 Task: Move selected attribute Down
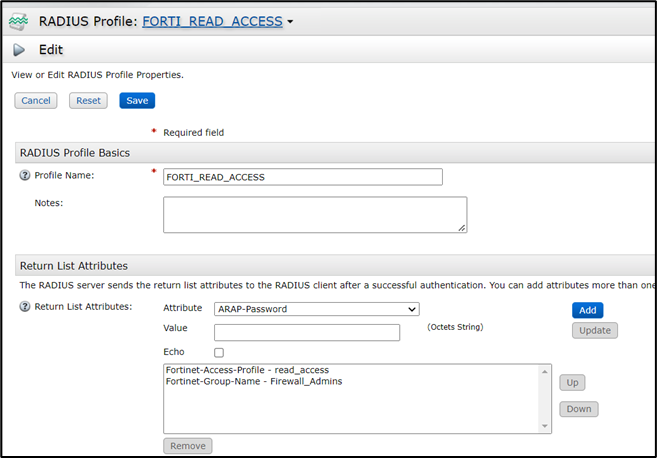(577, 408)
